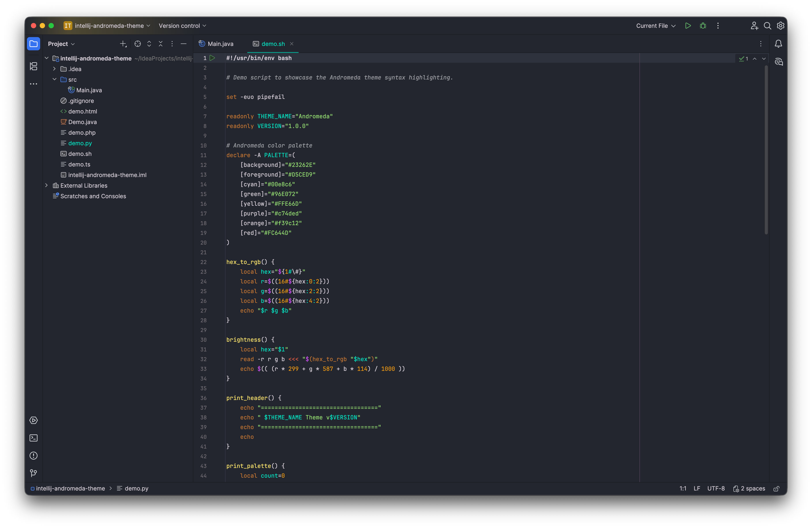Click the editor vertical scrollbar

click(766, 150)
